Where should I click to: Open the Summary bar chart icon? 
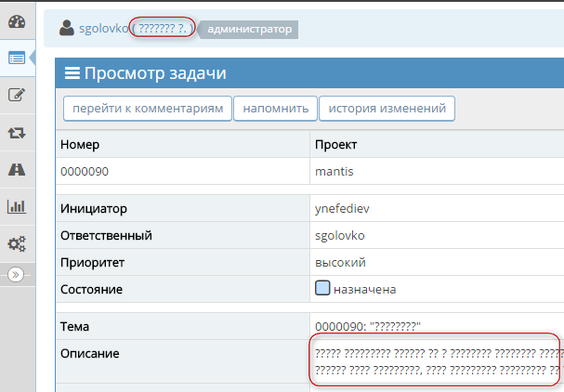[x=16, y=207]
